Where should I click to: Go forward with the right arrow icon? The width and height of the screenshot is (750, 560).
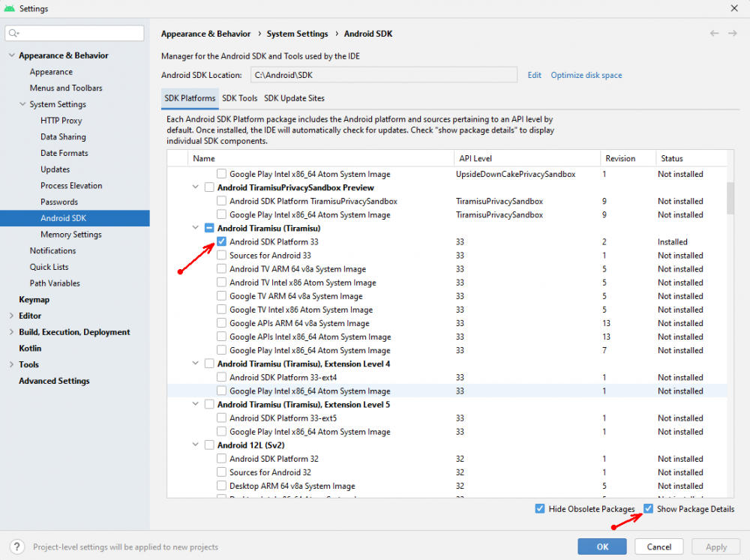[x=732, y=34]
